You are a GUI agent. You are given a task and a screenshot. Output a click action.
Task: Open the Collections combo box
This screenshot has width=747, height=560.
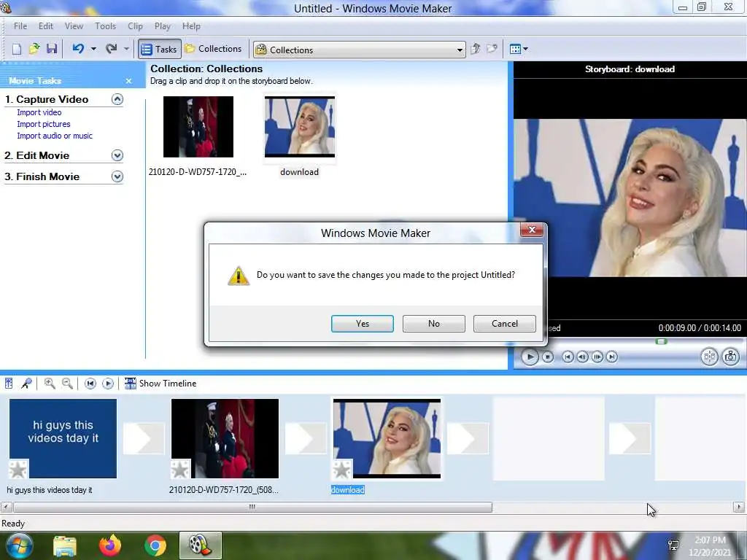[359, 50]
